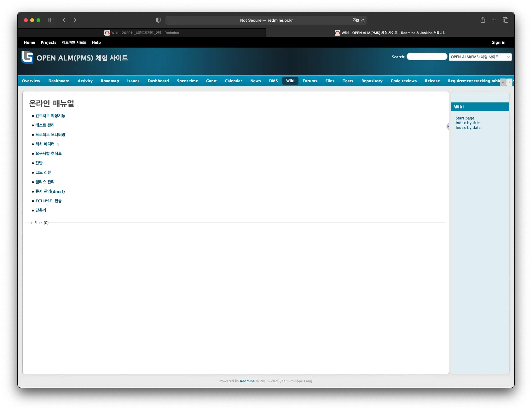Open the Files tab
The width and height of the screenshot is (532, 411).
[330, 81]
